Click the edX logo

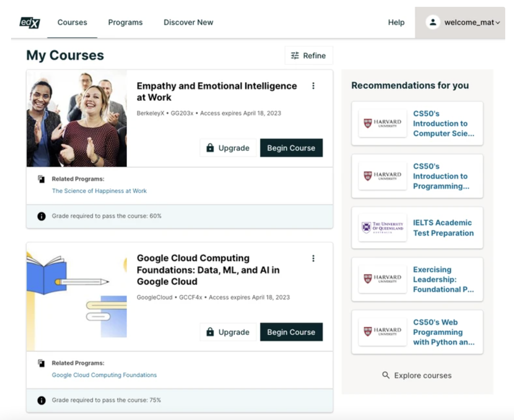[30, 22]
